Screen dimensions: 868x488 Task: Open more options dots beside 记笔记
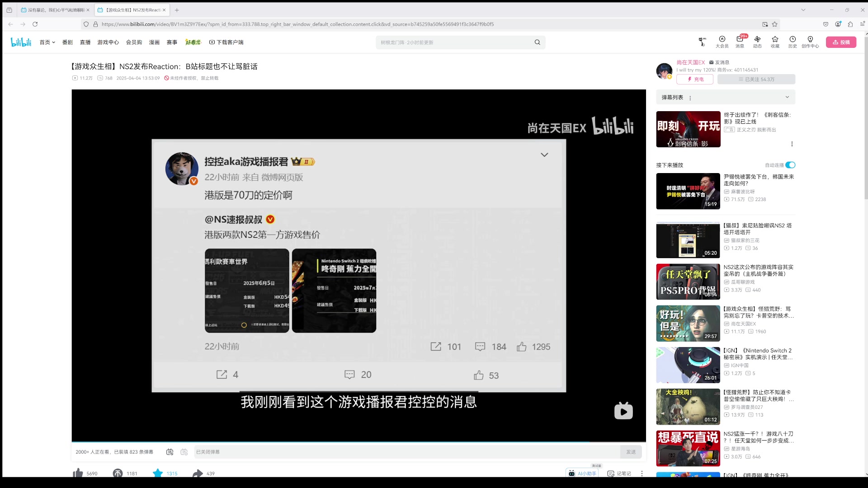point(642,473)
